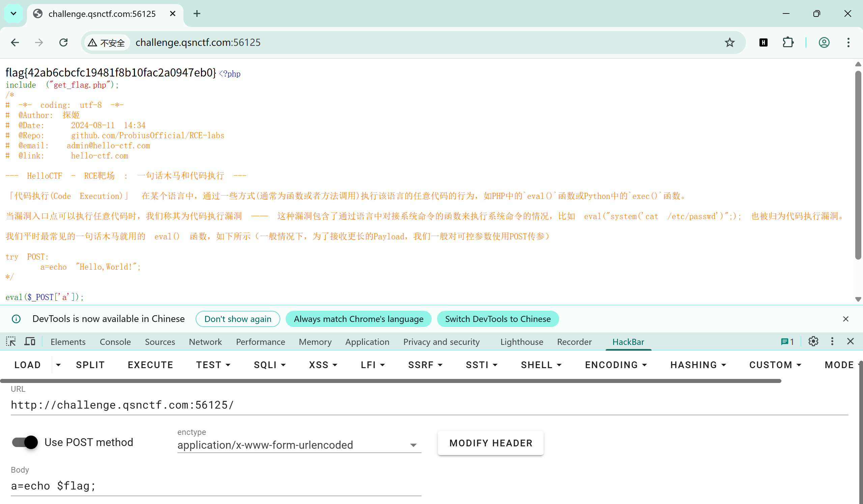The width and height of the screenshot is (863, 504).
Task: Open the HackBar extension icon in the toolbar
Action: point(763,42)
